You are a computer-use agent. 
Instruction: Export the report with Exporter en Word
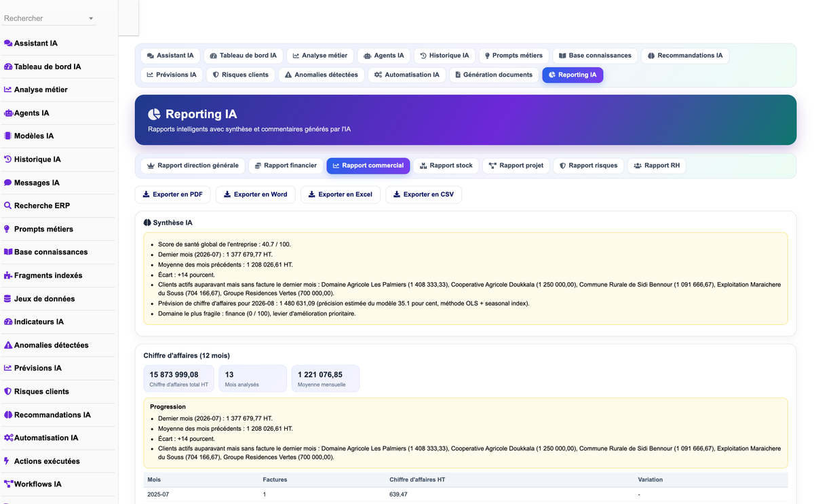[256, 194]
